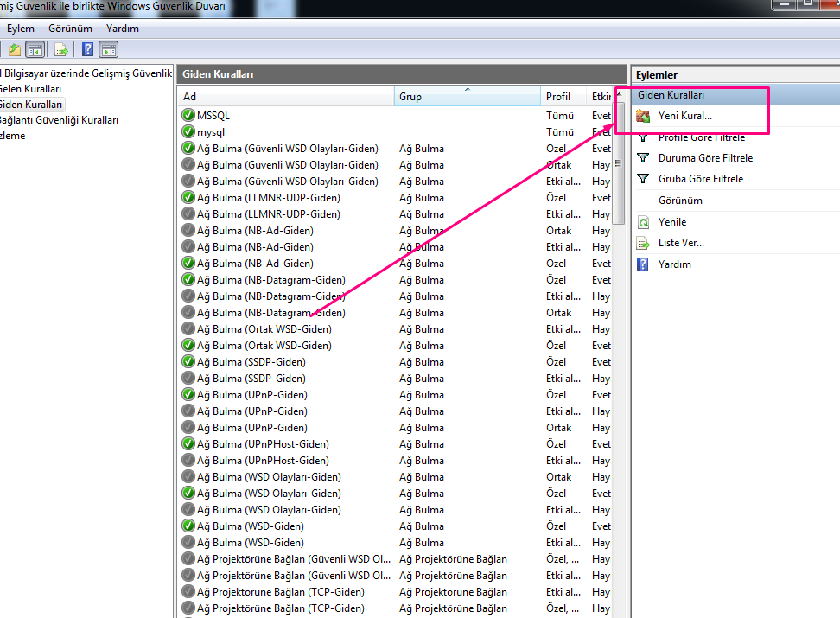Screen dimensions: 840x618
Task: Toggle the show/hide console tree toolbar icon
Action: 35,50
